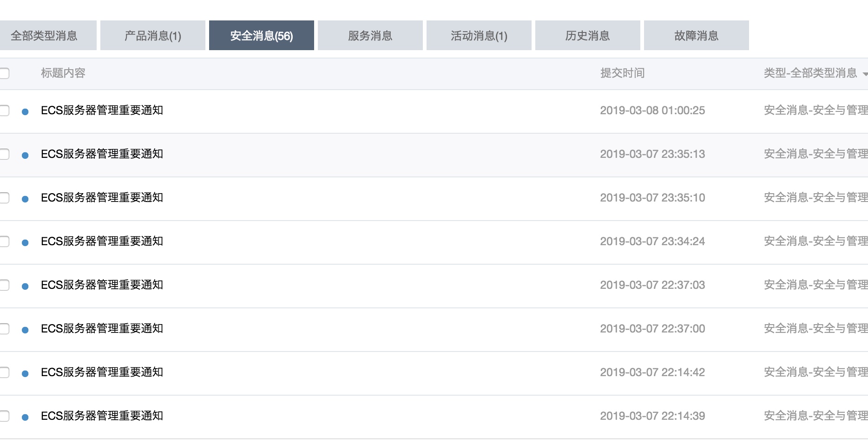Click unread dot of the 01:00:25 message
Image resolution: width=868 pixels, height=443 pixels.
pyautogui.click(x=25, y=111)
